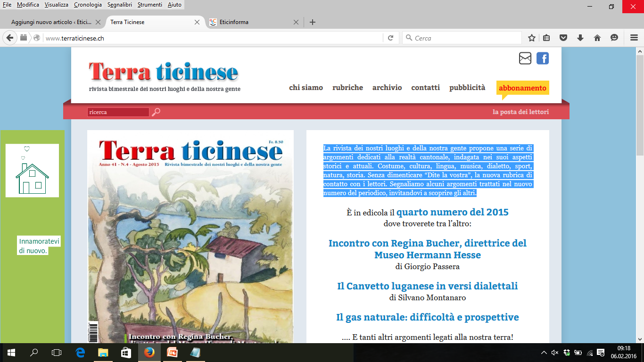This screenshot has height=362, width=644.
Task: Click the yellow abbonamento button
Action: [x=522, y=88]
